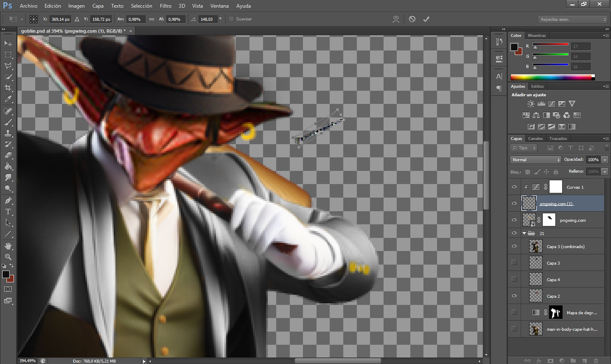Add a Brightness/Contrast adjustment
The width and height of the screenshot is (611, 364).
(x=531, y=104)
